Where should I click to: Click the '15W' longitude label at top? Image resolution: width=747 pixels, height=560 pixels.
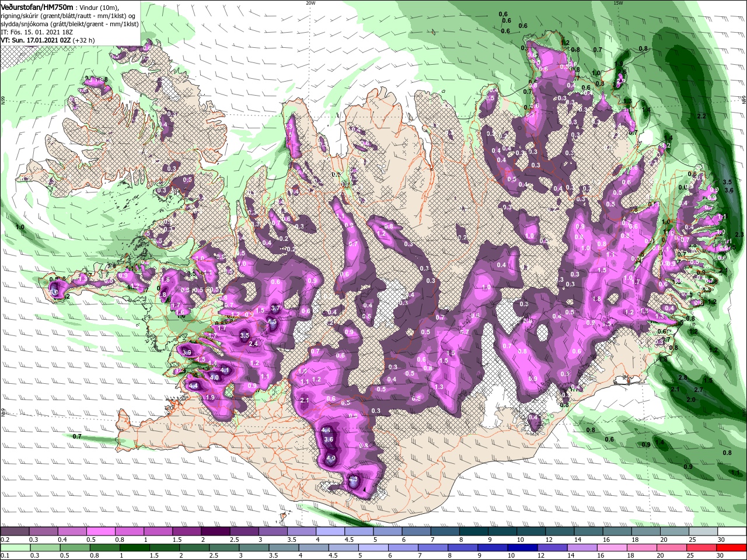click(x=618, y=2)
